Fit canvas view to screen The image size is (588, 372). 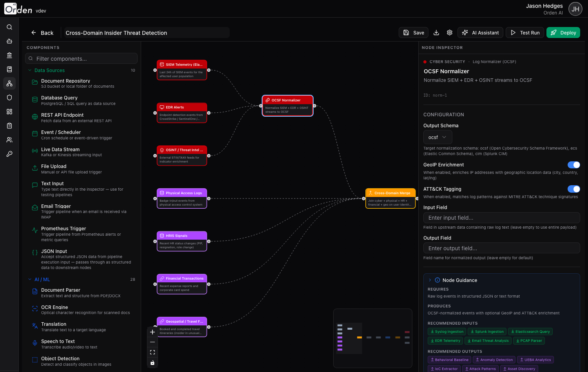point(152,352)
